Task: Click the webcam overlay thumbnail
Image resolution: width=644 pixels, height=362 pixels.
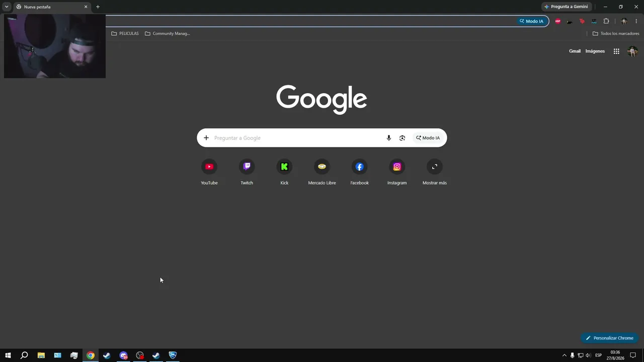Action: (55, 46)
